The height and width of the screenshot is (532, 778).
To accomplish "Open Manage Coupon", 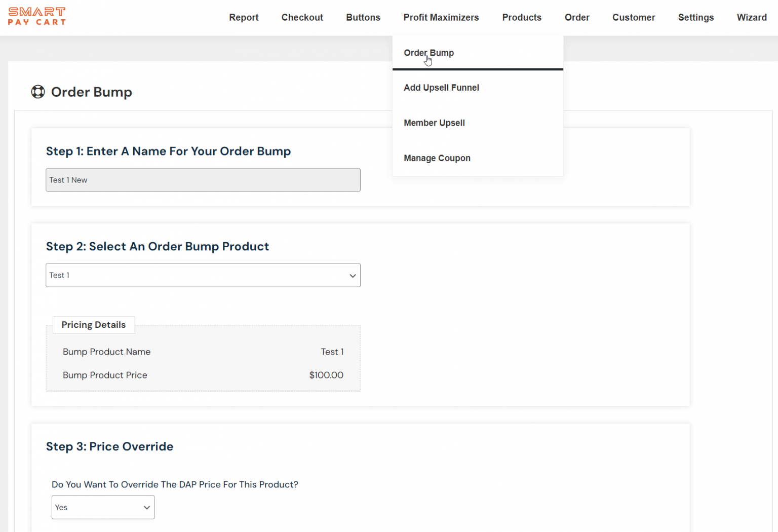I will [x=437, y=158].
